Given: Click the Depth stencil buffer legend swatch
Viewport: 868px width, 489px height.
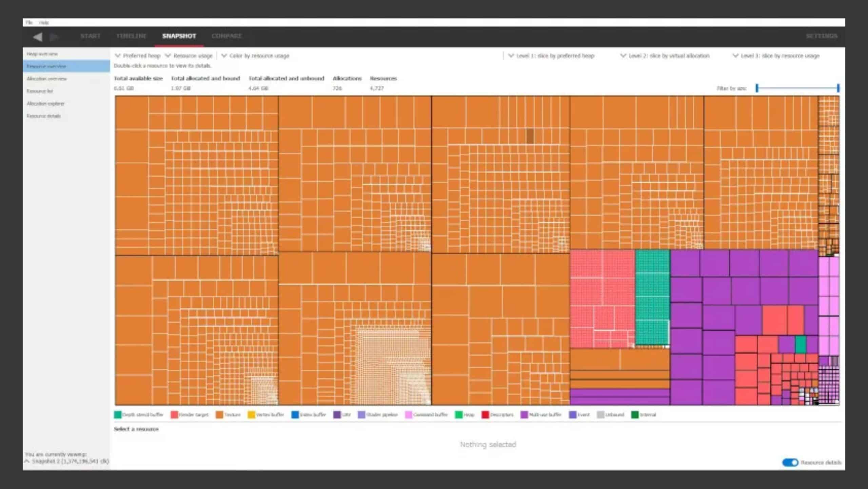Looking at the screenshot, I should (x=118, y=414).
